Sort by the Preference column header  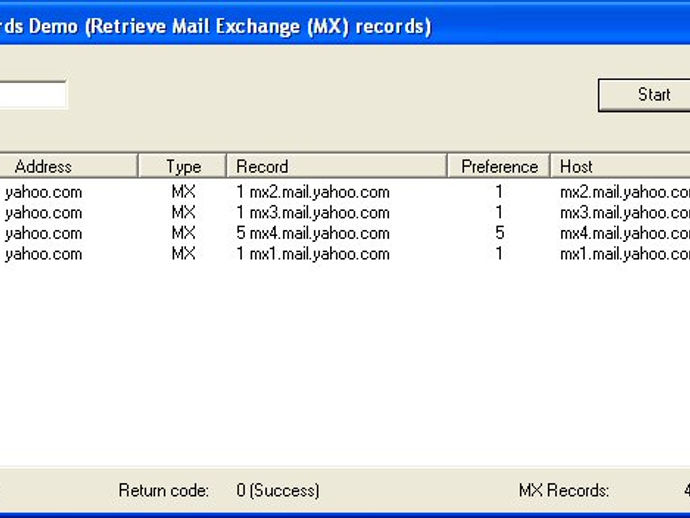click(x=499, y=166)
